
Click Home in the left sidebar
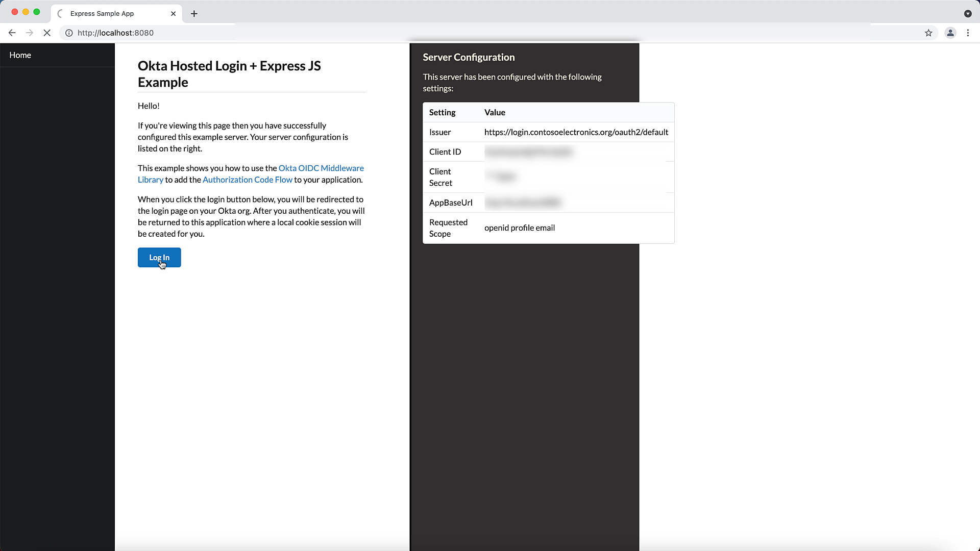20,55
